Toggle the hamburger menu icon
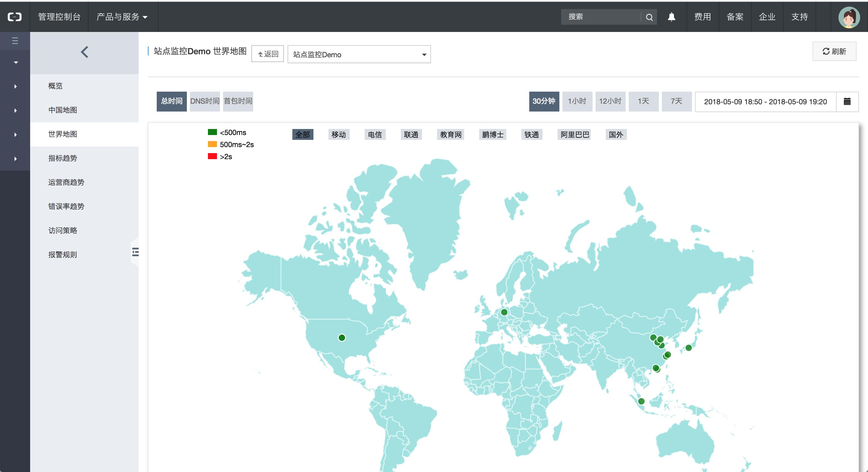The width and height of the screenshot is (868, 472). (x=15, y=41)
